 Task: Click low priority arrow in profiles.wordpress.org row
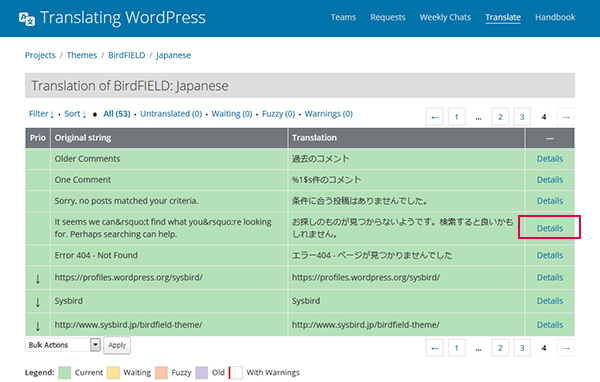(38, 279)
